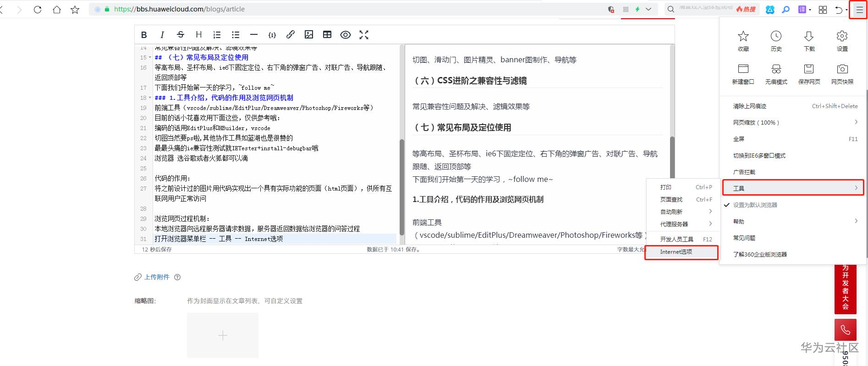
Task: Apply italic formatting in the editor toolbar
Action: [x=162, y=35]
